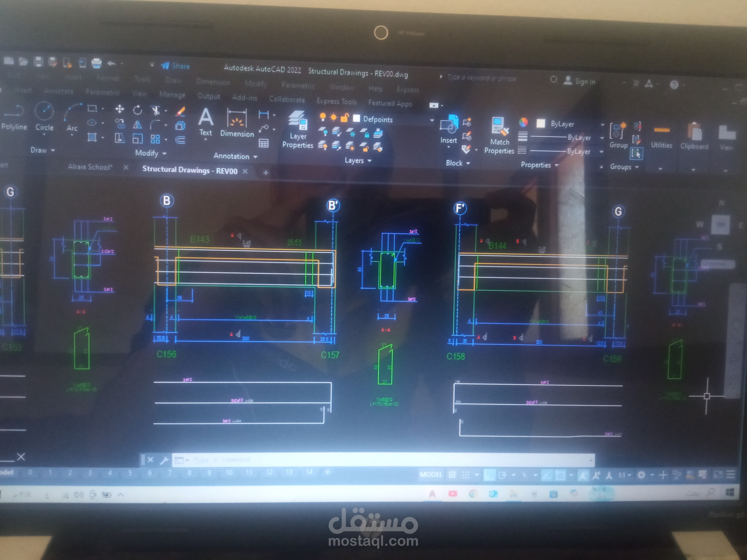Click the Rectangular Array tool icon

155,139
